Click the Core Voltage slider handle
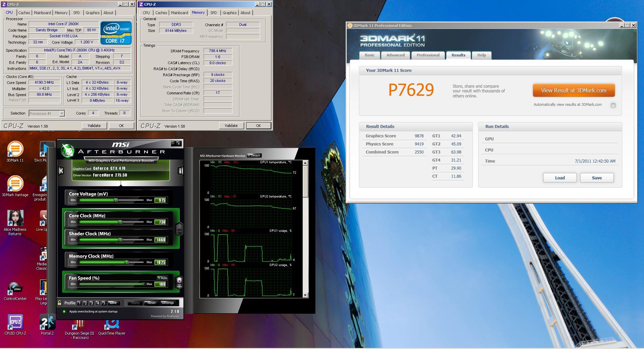 pos(116,200)
